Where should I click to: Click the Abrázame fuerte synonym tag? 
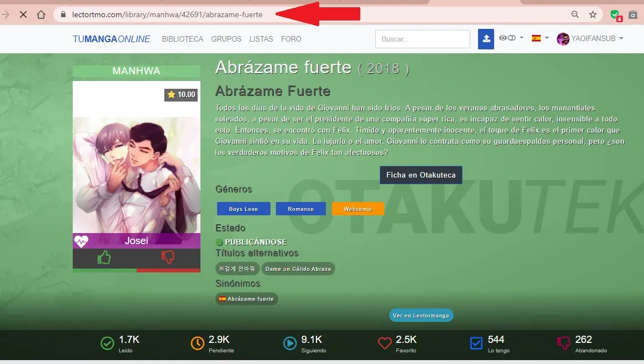246,299
